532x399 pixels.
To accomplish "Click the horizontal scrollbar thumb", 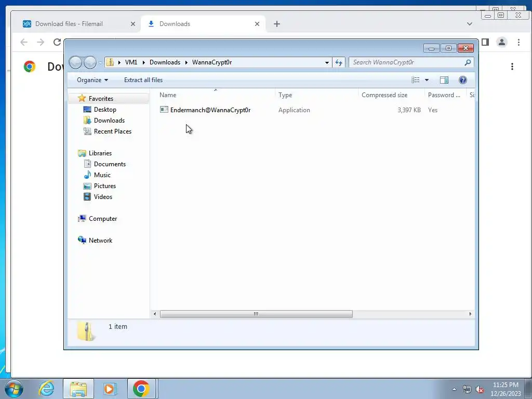I will pos(256,314).
